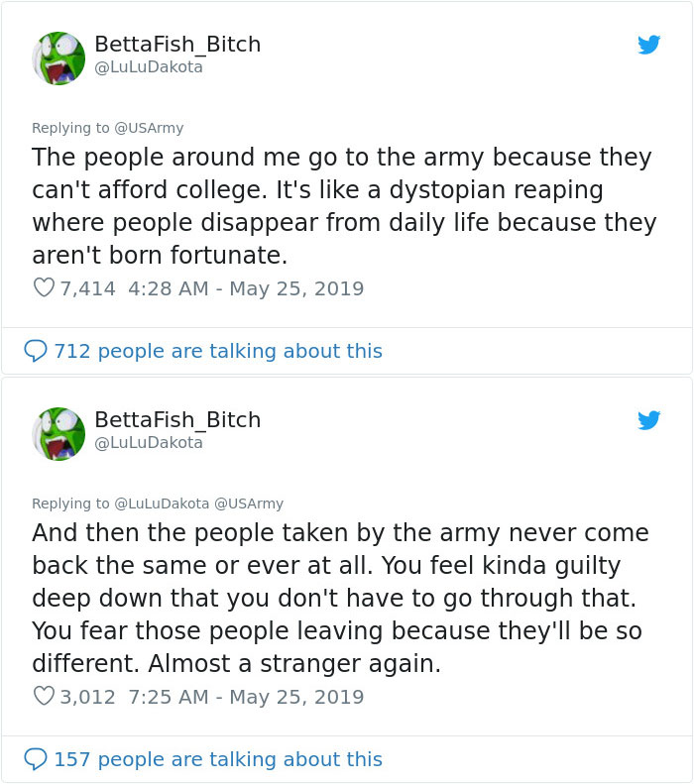
Task: Click the Twitter bird logo on the 7:25 AM tweet
Action: click(648, 420)
